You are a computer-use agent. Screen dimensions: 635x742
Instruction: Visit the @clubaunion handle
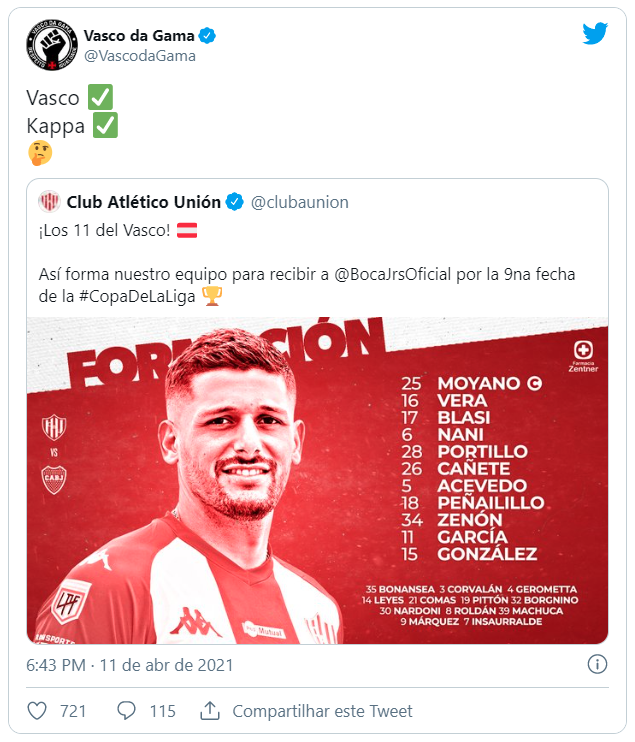click(x=300, y=202)
